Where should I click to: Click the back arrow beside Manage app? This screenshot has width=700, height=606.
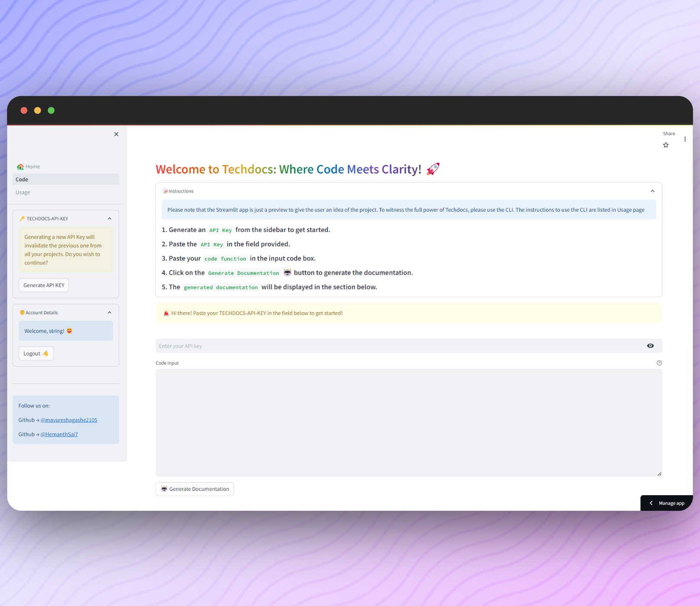[x=651, y=503]
